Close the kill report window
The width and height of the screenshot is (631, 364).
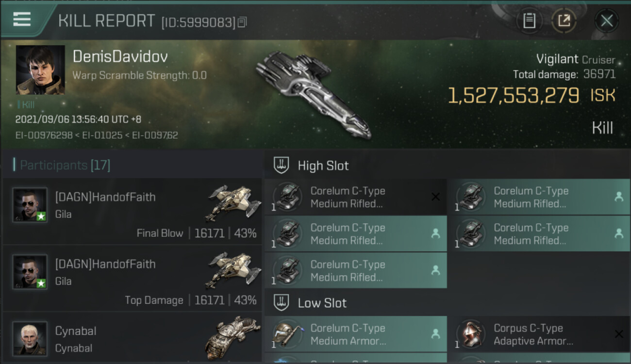pos(607,21)
